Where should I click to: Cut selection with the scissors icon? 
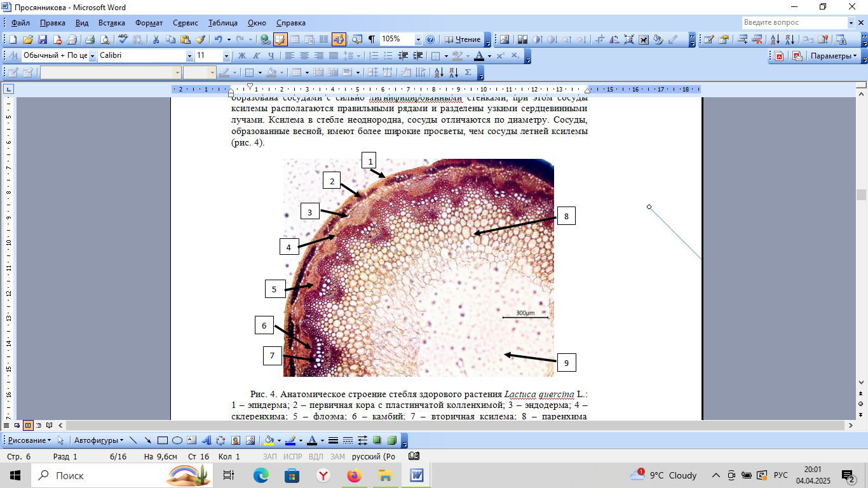pyautogui.click(x=156, y=39)
